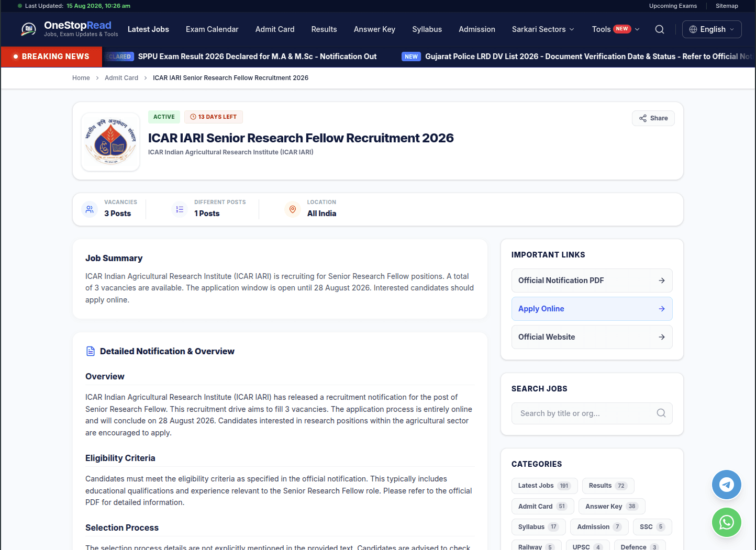This screenshot has width=756, height=550.
Task: Click the arrow on Apply Online
Action: coord(662,309)
